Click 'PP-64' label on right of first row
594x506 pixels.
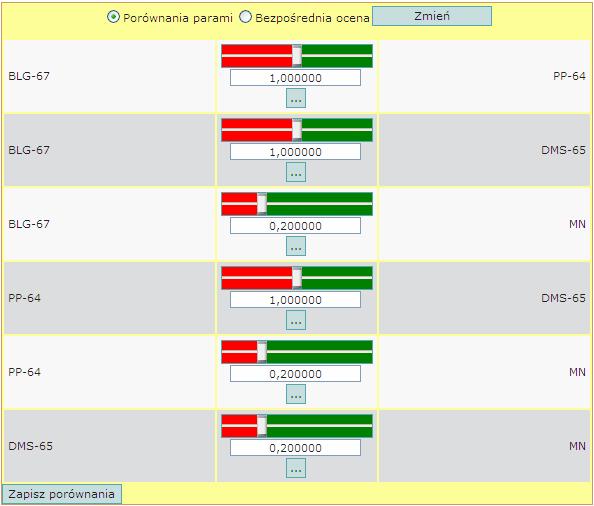(x=569, y=76)
